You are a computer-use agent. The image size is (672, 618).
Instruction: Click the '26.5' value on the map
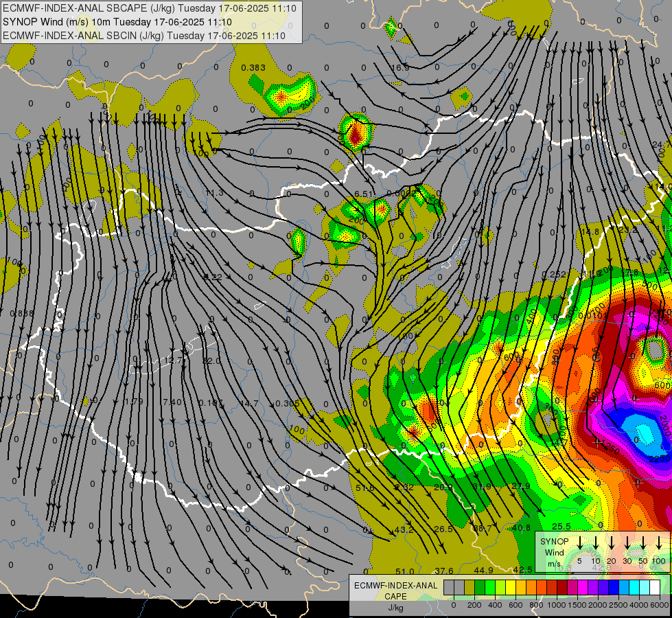pos(443,529)
